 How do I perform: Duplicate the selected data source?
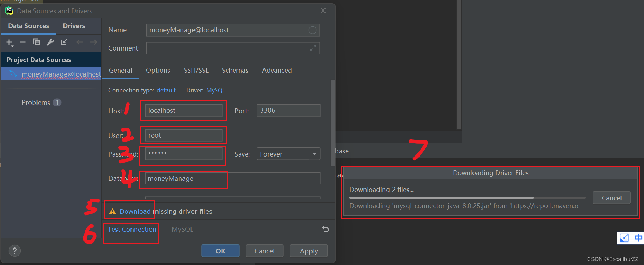click(36, 42)
